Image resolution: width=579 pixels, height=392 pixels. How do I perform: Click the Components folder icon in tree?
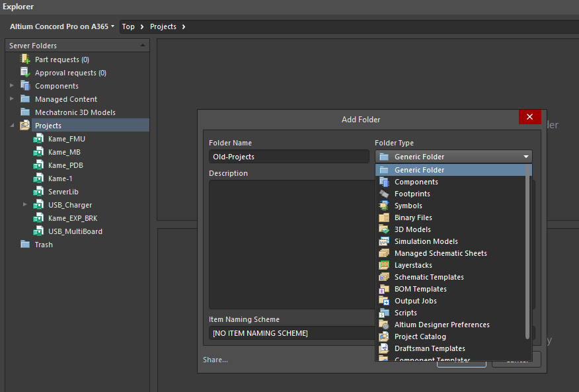point(25,86)
